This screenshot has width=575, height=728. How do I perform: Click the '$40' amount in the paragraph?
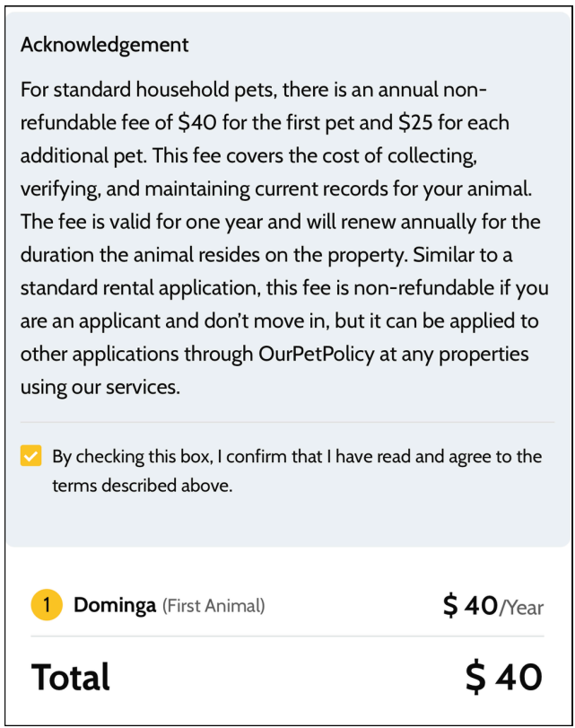tap(197, 123)
